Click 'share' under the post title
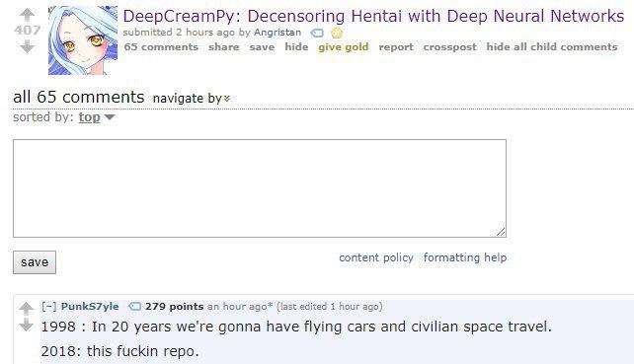Viewport: 634px width, 364px height. [223, 47]
